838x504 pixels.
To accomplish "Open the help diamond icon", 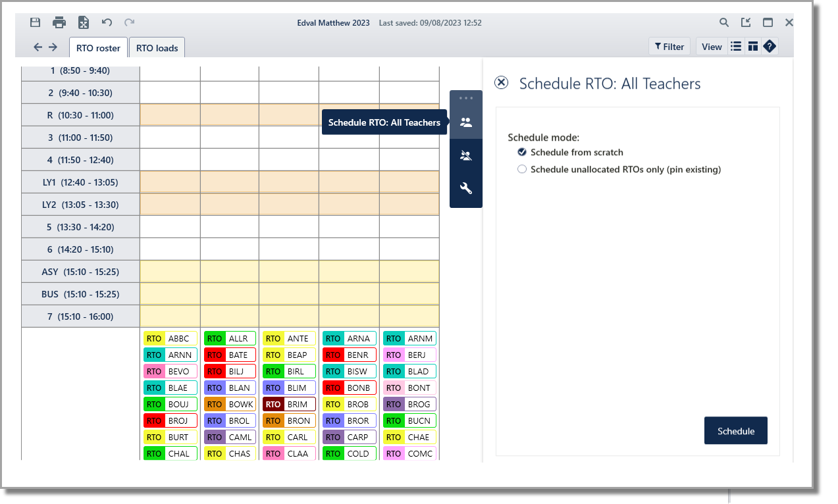I will click(770, 47).
